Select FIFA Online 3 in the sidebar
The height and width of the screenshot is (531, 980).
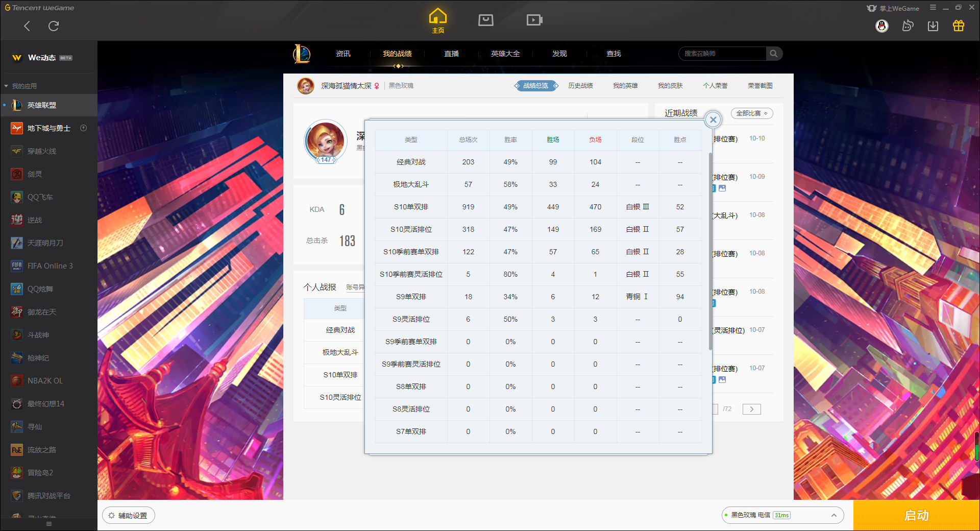(48, 266)
